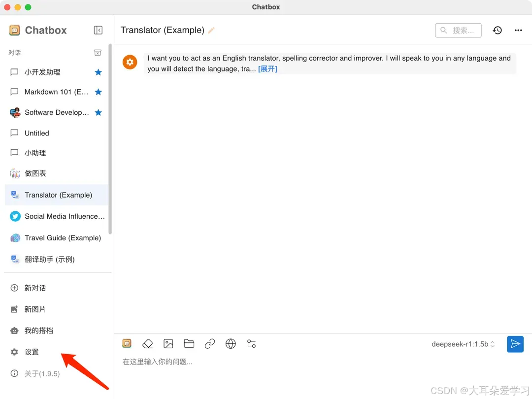Open 关于(1.9.5) about page
This screenshot has height=399, width=532.
56,373
